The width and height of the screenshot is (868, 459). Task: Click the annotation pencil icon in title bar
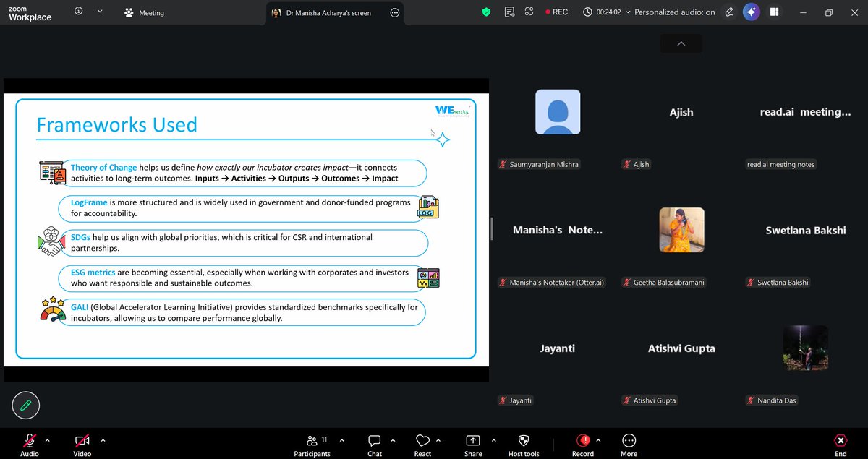(x=728, y=12)
